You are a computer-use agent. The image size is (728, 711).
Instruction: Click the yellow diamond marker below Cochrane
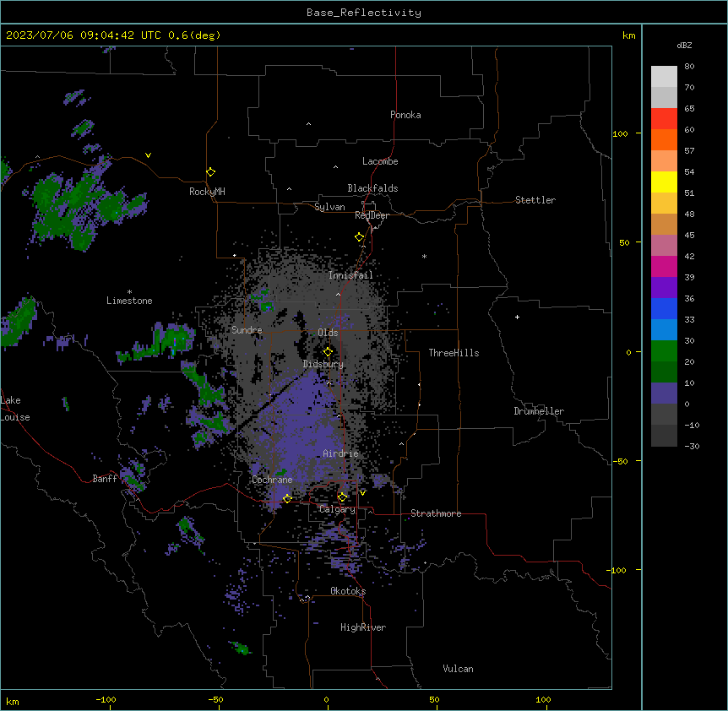pyautogui.click(x=287, y=498)
